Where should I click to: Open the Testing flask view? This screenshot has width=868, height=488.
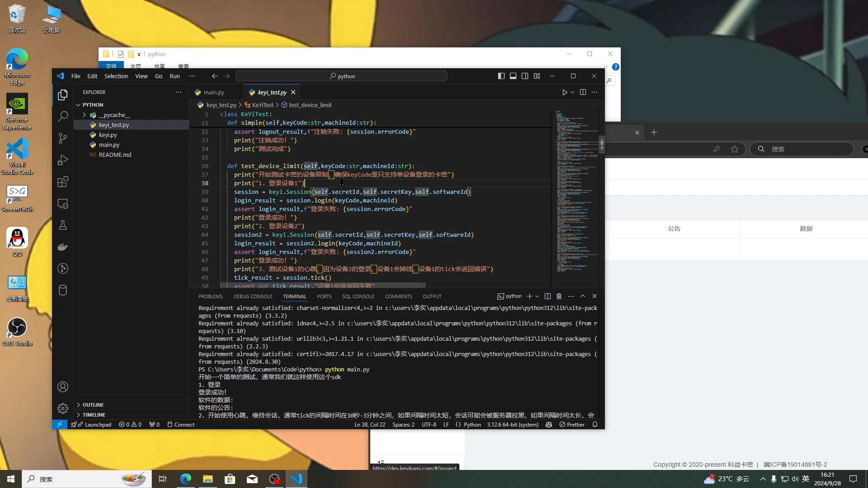click(x=63, y=225)
